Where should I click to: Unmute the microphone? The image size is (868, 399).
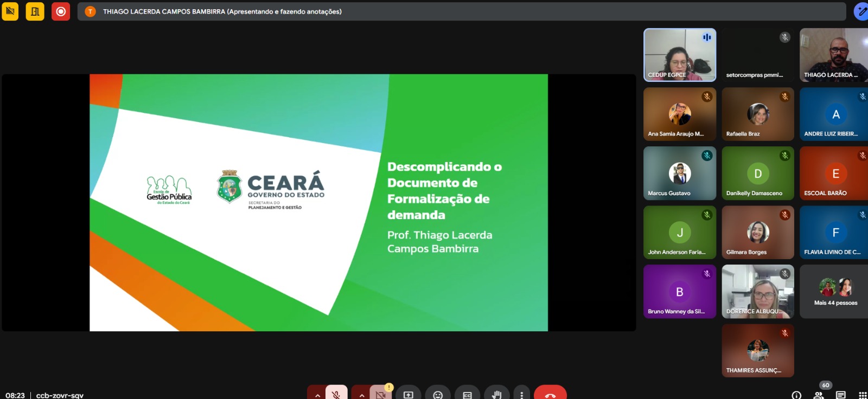(336, 395)
